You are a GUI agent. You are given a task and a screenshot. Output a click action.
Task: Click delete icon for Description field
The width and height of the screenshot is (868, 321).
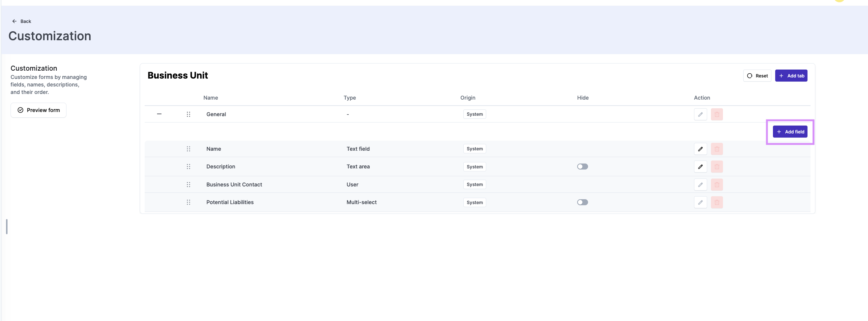pyautogui.click(x=717, y=167)
